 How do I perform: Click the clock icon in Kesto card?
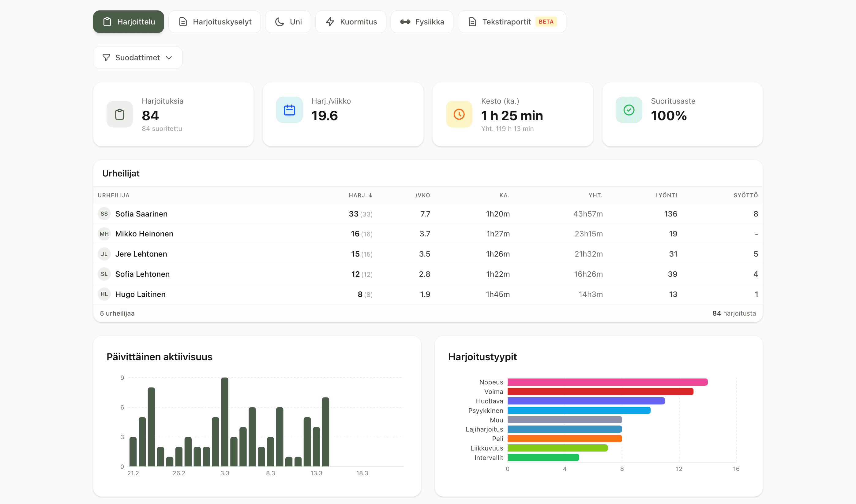tap(459, 114)
